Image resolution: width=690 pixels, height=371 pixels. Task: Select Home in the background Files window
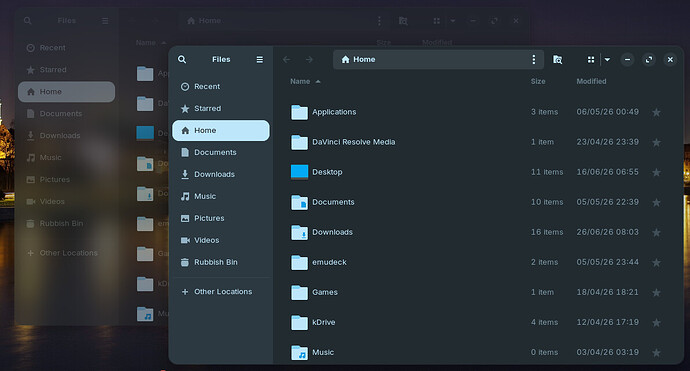66,92
